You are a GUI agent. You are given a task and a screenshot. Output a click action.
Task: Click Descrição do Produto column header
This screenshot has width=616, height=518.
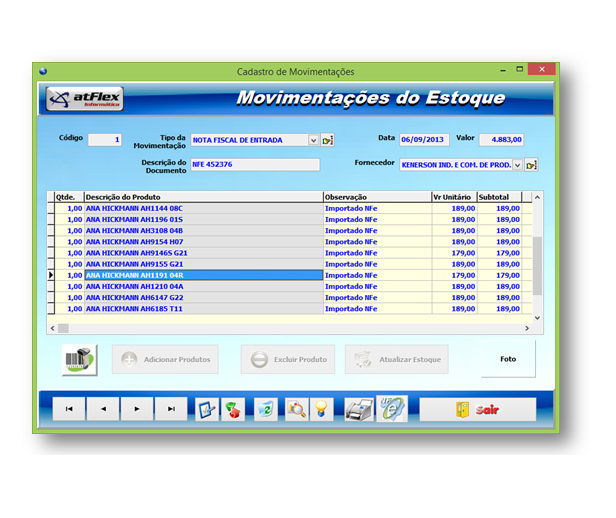click(204, 197)
